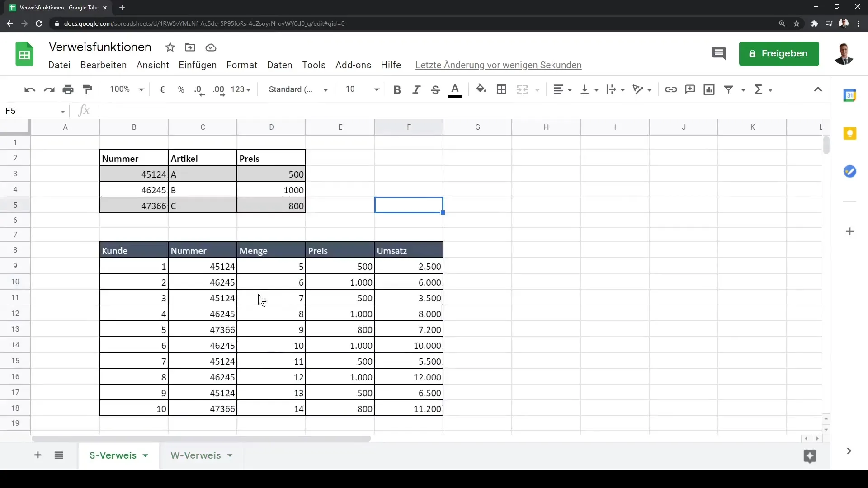Open the Explore button
This screenshot has width=868, height=488.
point(810,456)
